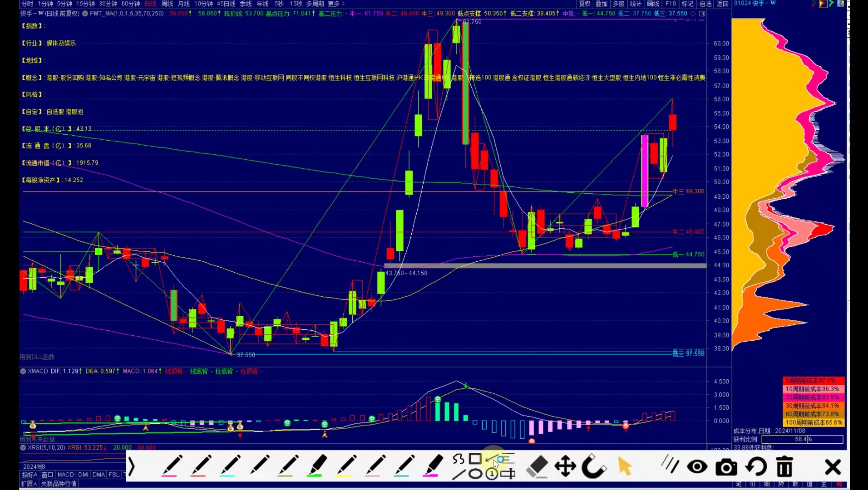Toggle the main chart side panel icon
Screen dimensions: 868x490
(702, 14)
